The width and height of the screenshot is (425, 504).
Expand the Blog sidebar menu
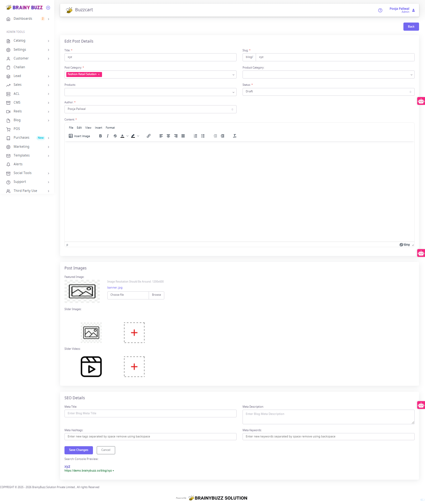tap(28, 120)
